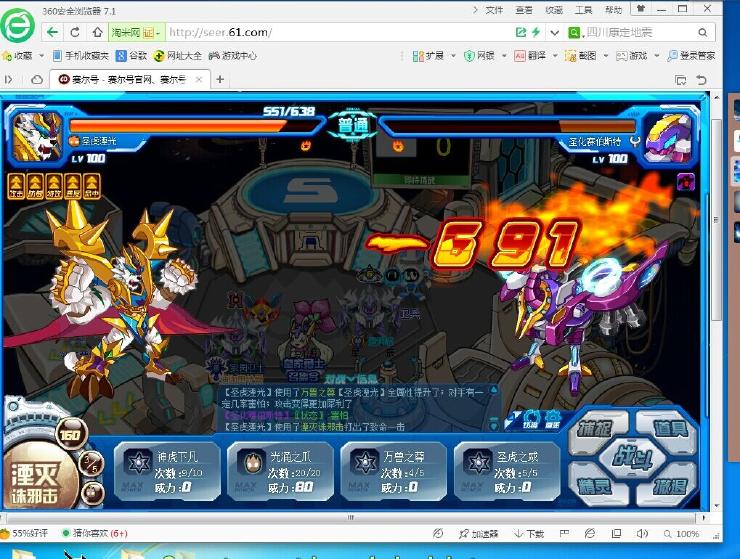740x559 pixels.
Task: Open the 游戏中心 bookmark
Action: click(x=233, y=56)
